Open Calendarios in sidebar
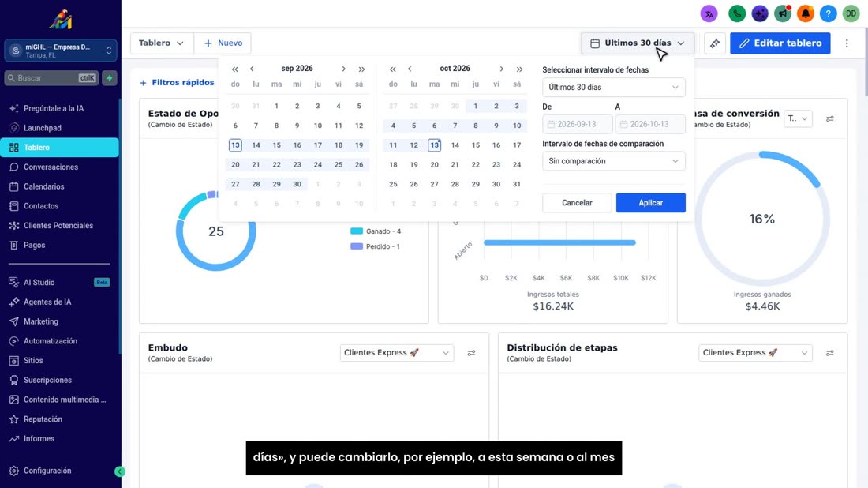This screenshot has width=868, height=488. point(60,186)
